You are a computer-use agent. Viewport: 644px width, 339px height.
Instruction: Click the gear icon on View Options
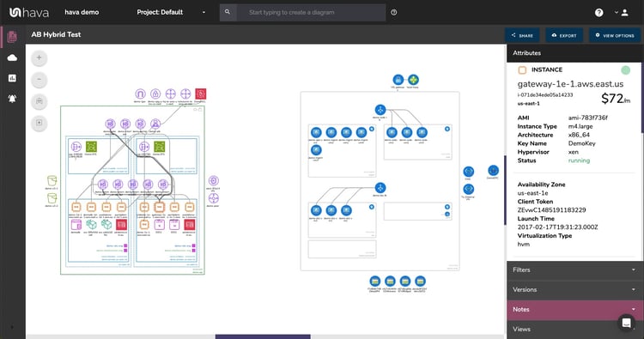598,35
